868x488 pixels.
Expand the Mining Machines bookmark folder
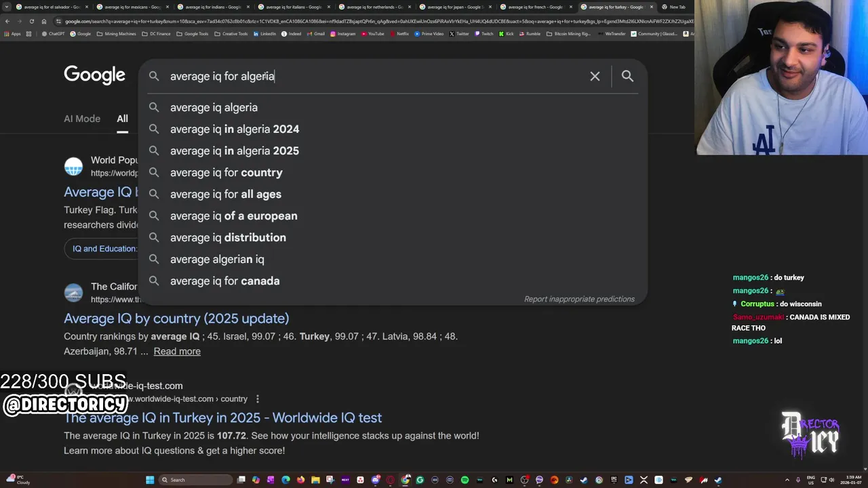point(116,34)
